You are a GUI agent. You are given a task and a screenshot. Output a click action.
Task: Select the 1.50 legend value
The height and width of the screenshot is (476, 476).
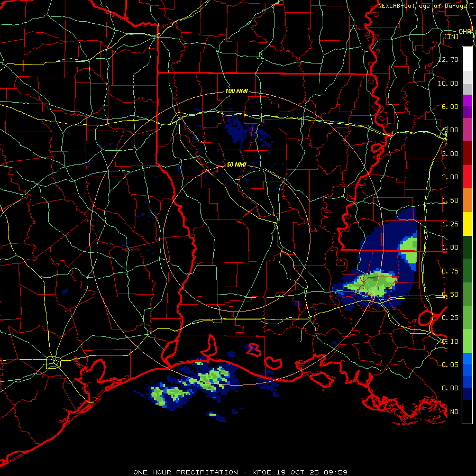(x=450, y=200)
